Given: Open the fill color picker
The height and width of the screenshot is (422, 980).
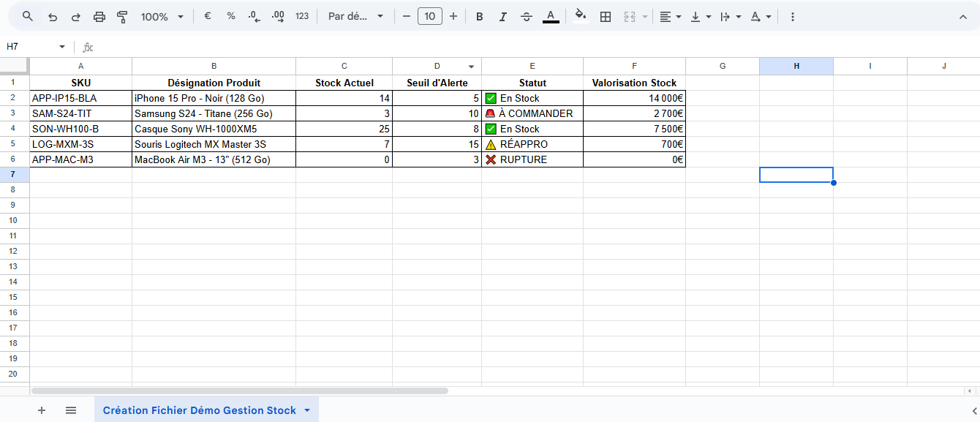Looking at the screenshot, I should (x=581, y=16).
